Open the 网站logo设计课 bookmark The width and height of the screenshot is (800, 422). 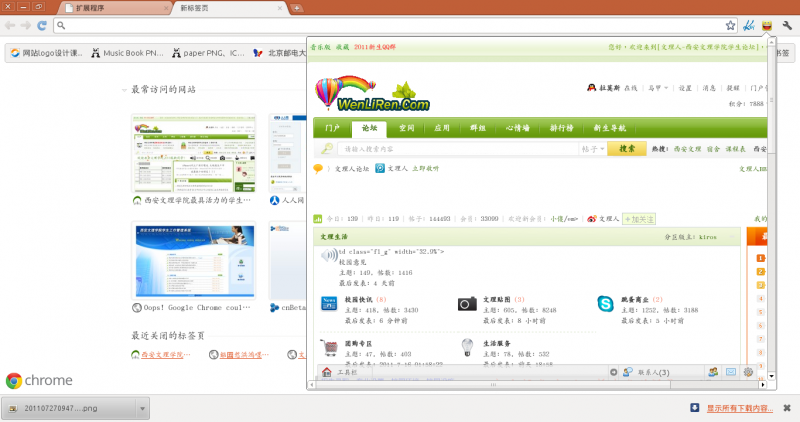coord(46,53)
